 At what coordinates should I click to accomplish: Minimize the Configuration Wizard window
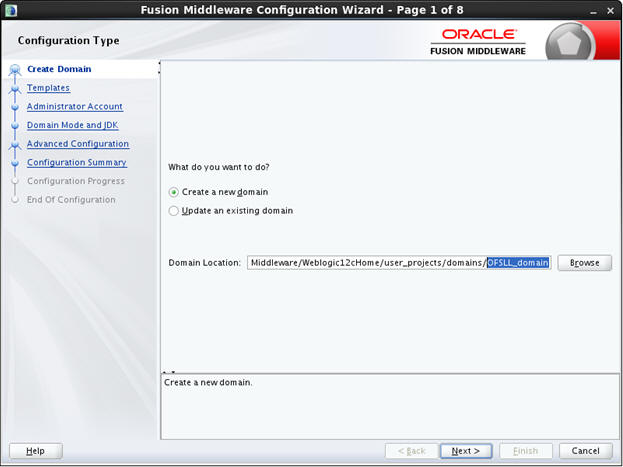click(594, 11)
